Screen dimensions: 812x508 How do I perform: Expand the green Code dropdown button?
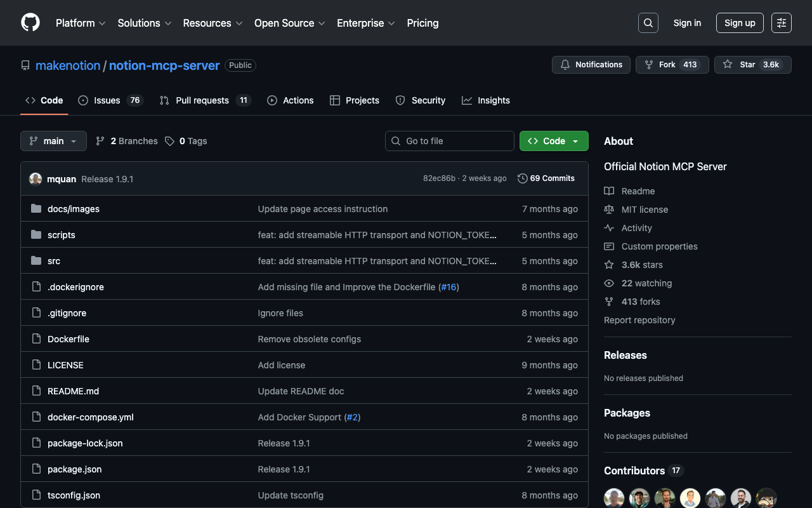553,141
